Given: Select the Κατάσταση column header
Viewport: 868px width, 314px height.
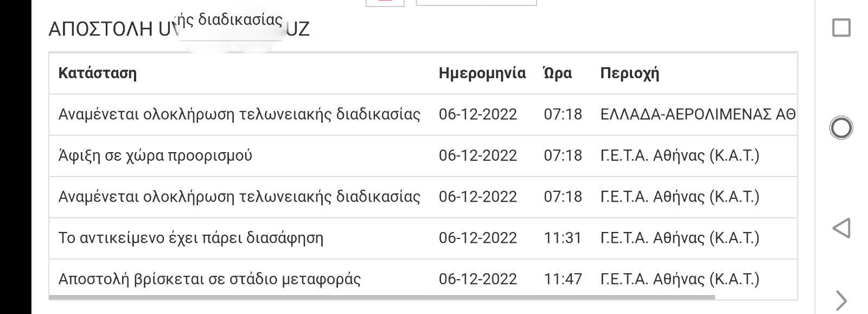Looking at the screenshot, I should click(x=98, y=73).
